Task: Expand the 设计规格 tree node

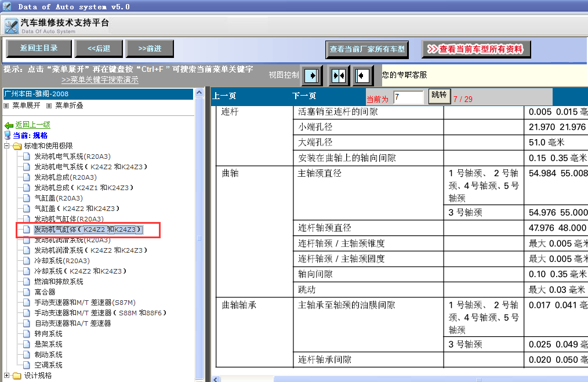Action: [6, 375]
